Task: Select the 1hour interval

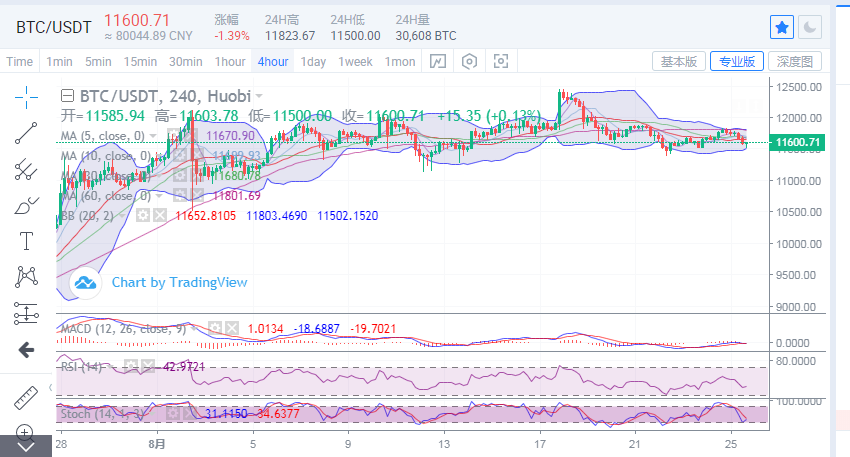Action: tap(230, 61)
